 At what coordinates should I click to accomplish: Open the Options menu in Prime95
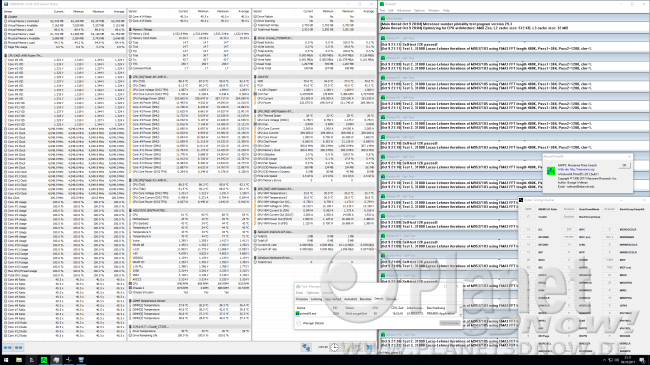coord(420,10)
